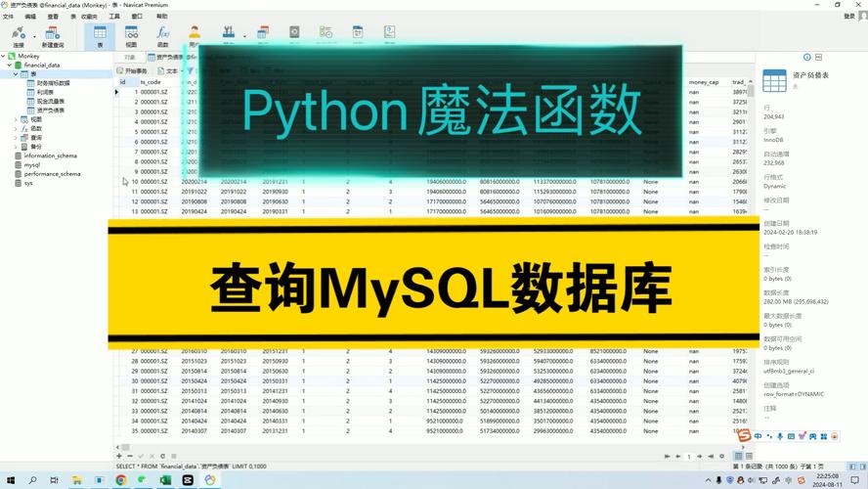Go to the previous page of records
The height and width of the screenshot is (489, 868).
coord(677,457)
